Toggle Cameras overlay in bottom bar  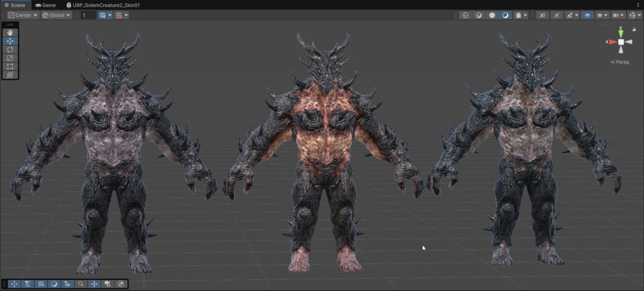click(x=108, y=284)
